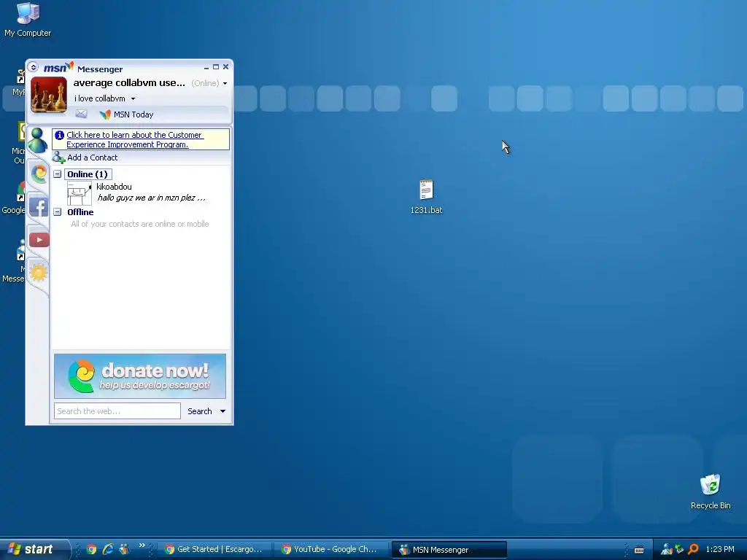Click the keyboard icon on the taskbar

[x=639, y=550]
